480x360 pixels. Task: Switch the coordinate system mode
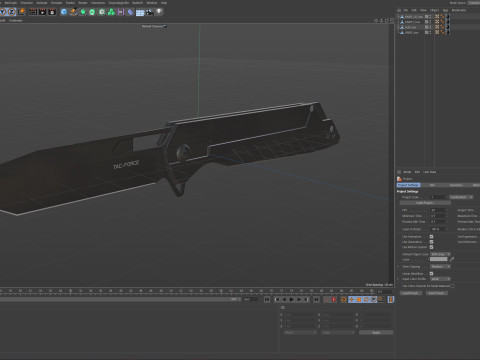tap(21, 12)
